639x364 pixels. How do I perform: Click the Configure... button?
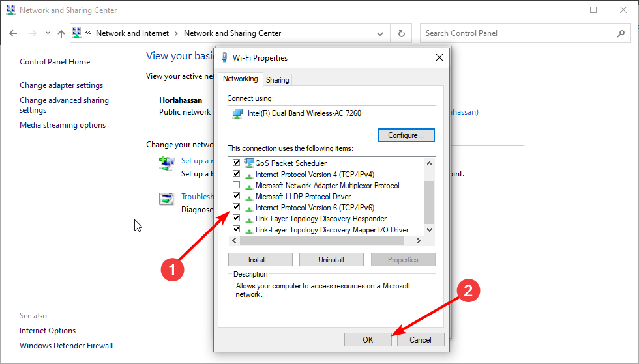click(x=406, y=135)
